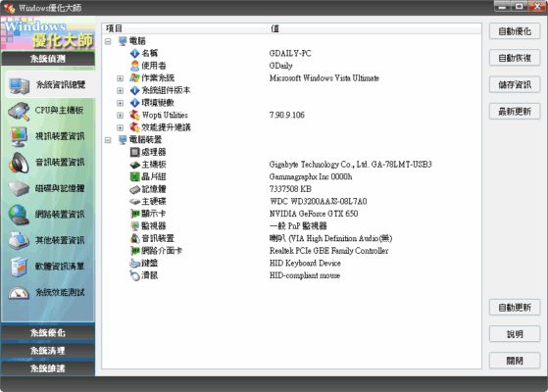Open 說明 help button

(x=515, y=334)
